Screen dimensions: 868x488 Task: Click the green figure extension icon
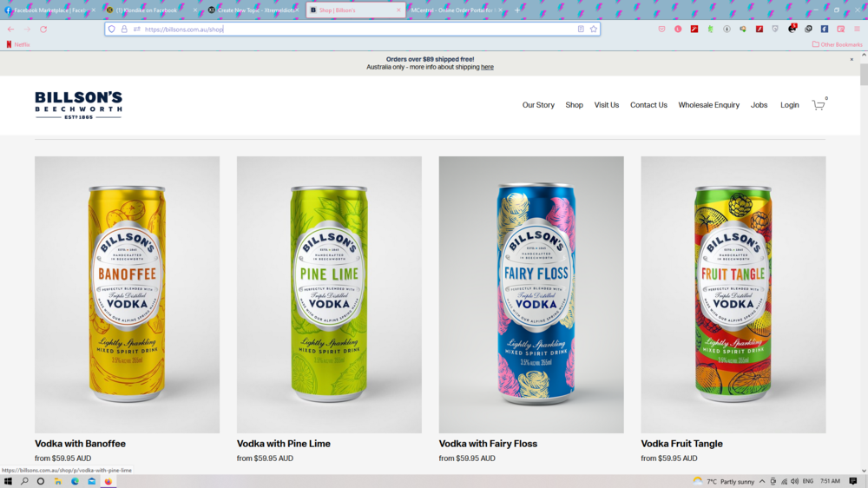[710, 30]
